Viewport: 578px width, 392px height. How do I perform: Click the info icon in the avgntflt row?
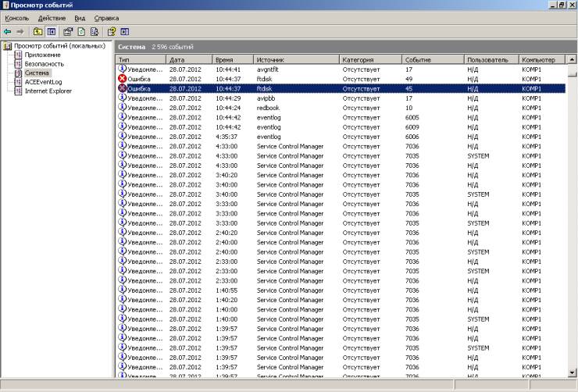point(123,69)
